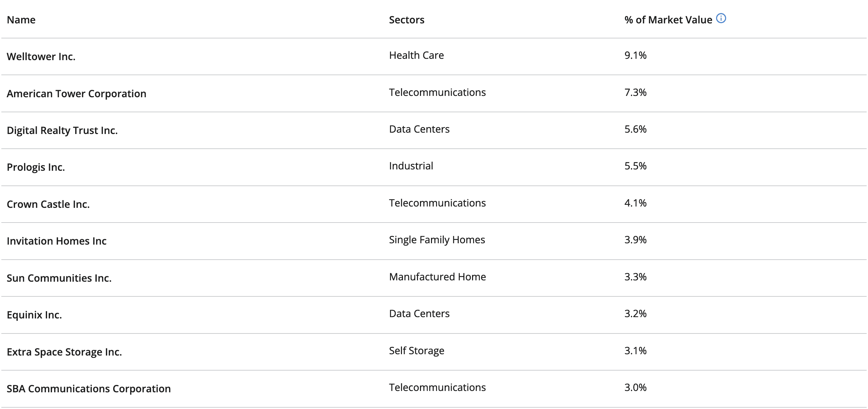This screenshot has height=409, width=868.
Task: Open SBA Communications Corporation entry
Action: click(x=88, y=389)
